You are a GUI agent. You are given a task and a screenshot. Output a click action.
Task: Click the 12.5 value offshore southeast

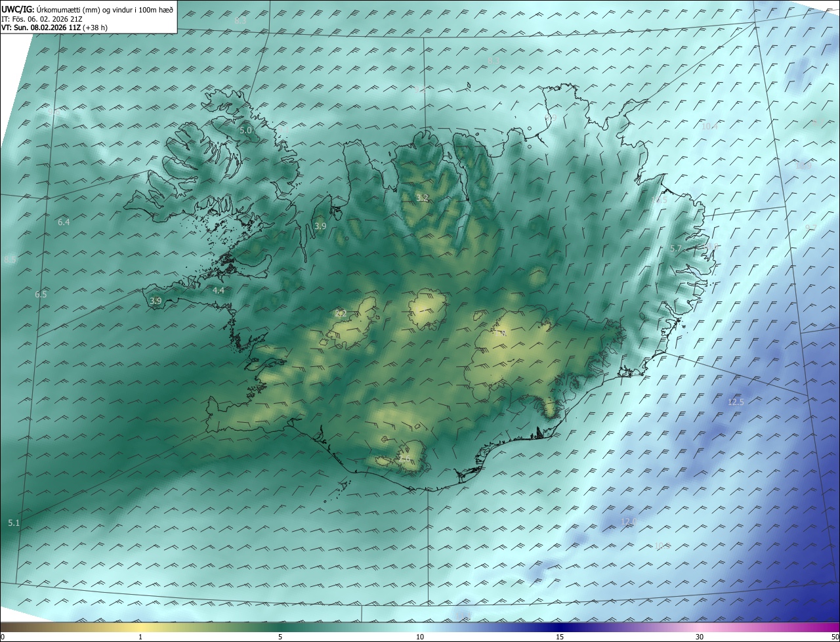click(736, 402)
